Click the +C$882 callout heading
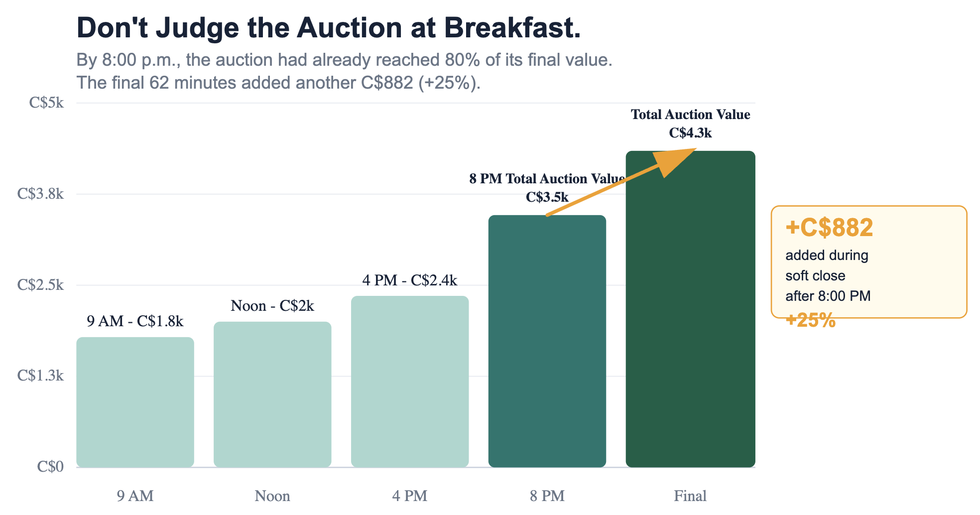980x515 pixels. pyautogui.click(x=829, y=228)
